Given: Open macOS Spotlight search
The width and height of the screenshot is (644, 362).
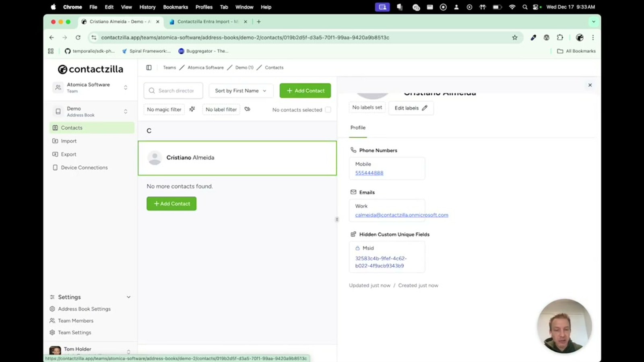Looking at the screenshot, I should pos(525,7).
